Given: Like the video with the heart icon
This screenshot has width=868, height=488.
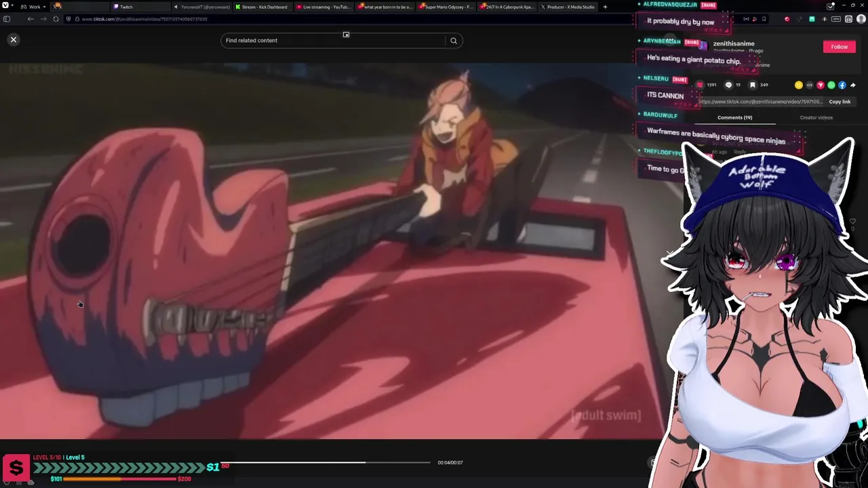Looking at the screenshot, I should pyautogui.click(x=700, y=85).
